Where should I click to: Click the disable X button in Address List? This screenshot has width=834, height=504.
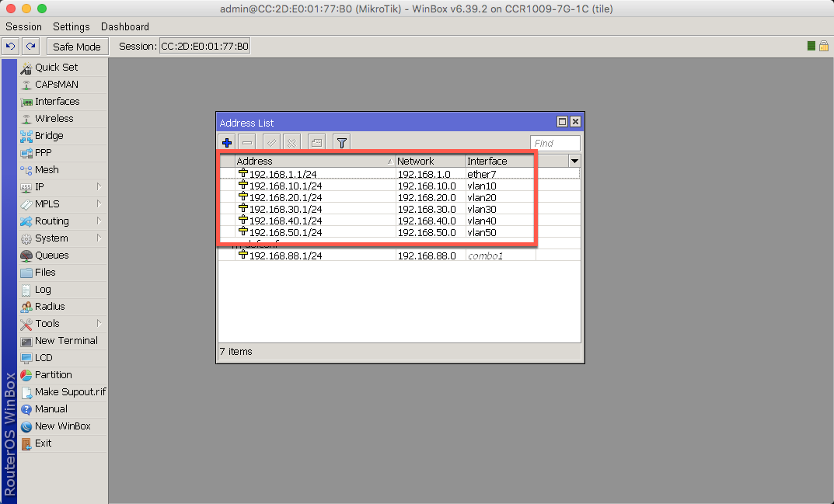point(291,142)
